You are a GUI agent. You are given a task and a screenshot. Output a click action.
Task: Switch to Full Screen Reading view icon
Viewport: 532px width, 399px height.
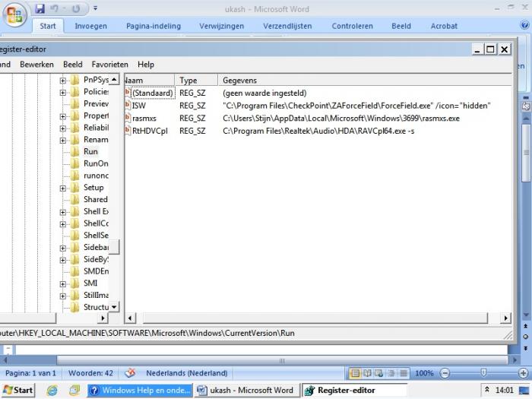pyautogui.click(x=367, y=373)
